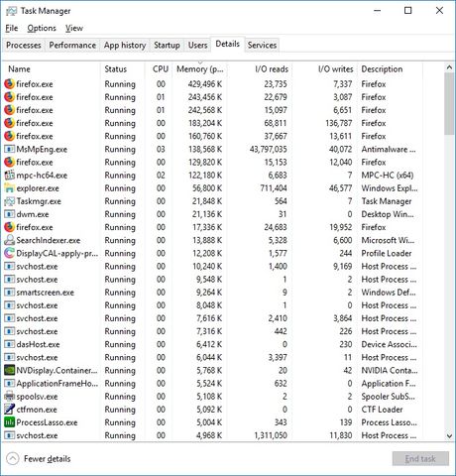This screenshot has width=456, height=476.
Task: Click the SearchIndexer.exe icon
Action: coord(9,240)
